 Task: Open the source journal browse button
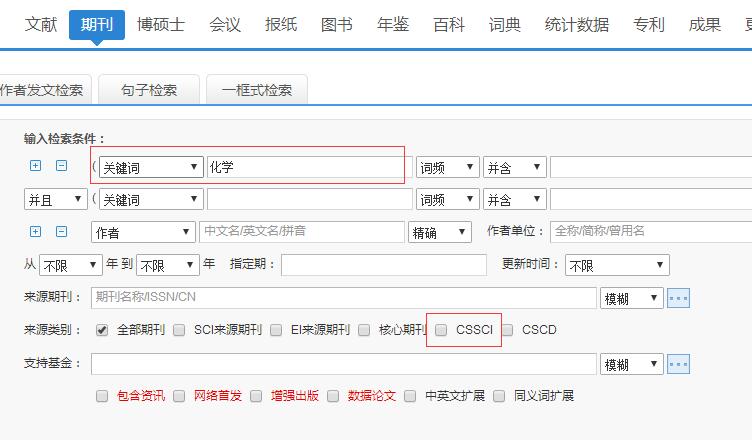click(x=679, y=298)
